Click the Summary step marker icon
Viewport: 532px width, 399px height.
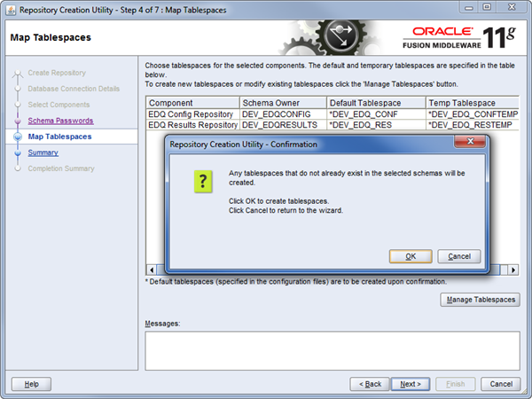[18, 153]
